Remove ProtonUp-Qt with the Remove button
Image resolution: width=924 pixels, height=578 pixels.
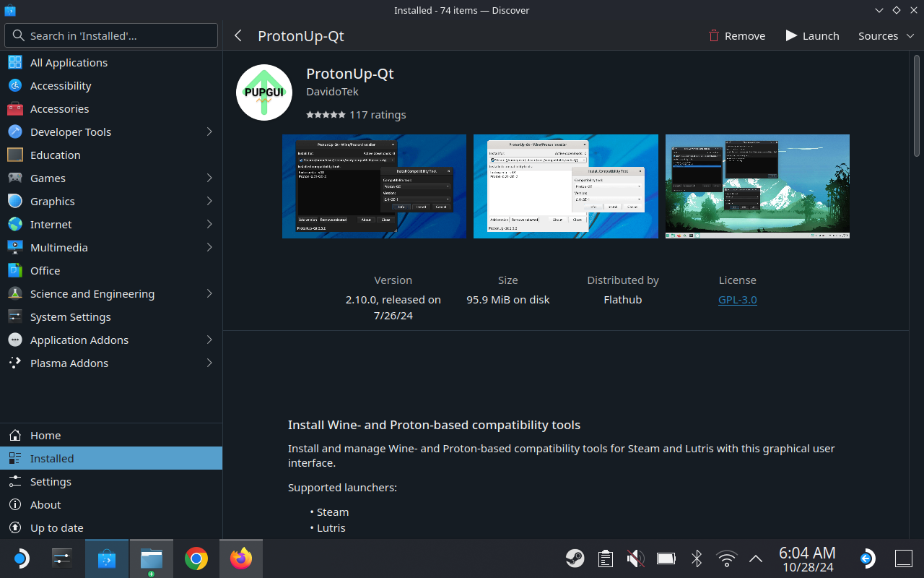pyautogui.click(x=736, y=35)
